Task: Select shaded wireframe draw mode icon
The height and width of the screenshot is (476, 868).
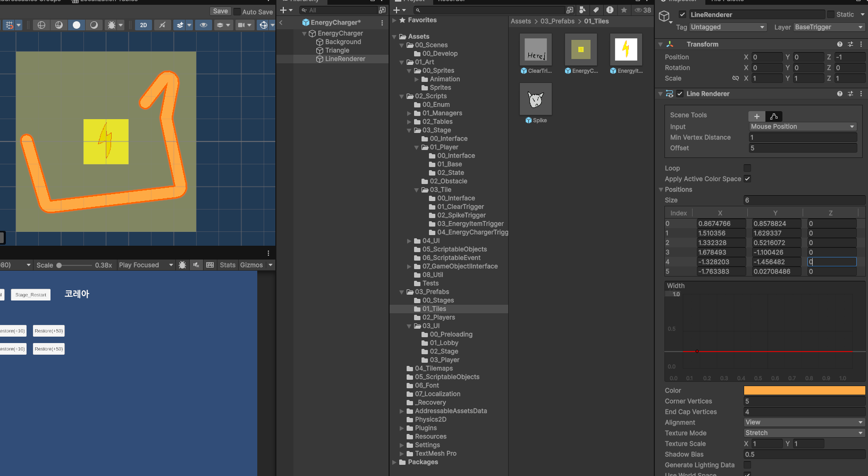Action: click(58, 25)
